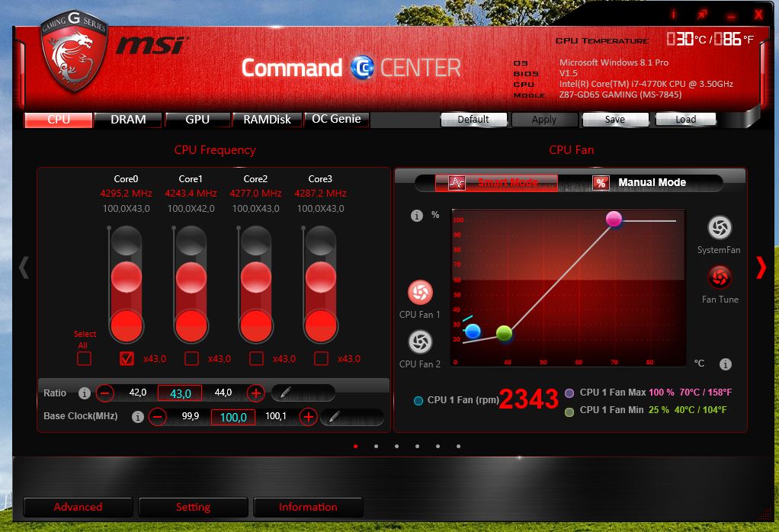Jump to the third page dot
The width and height of the screenshot is (779, 532).
point(396,446)
